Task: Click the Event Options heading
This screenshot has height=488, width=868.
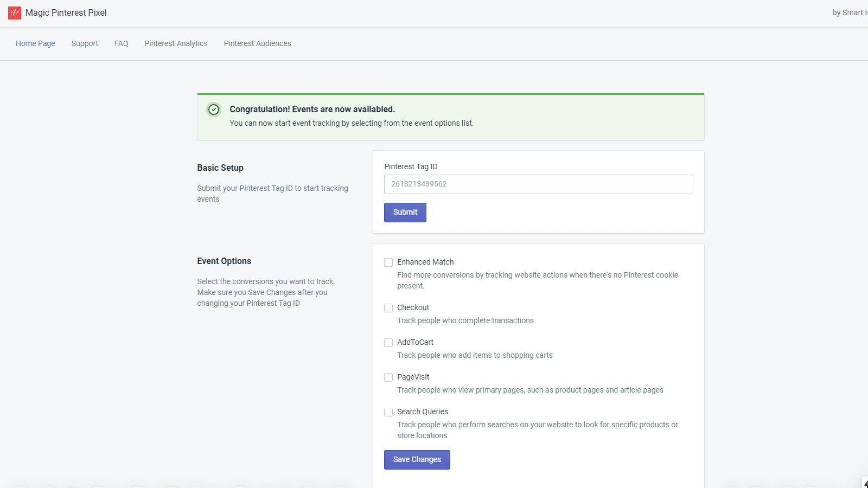Action: pos(224,261)
